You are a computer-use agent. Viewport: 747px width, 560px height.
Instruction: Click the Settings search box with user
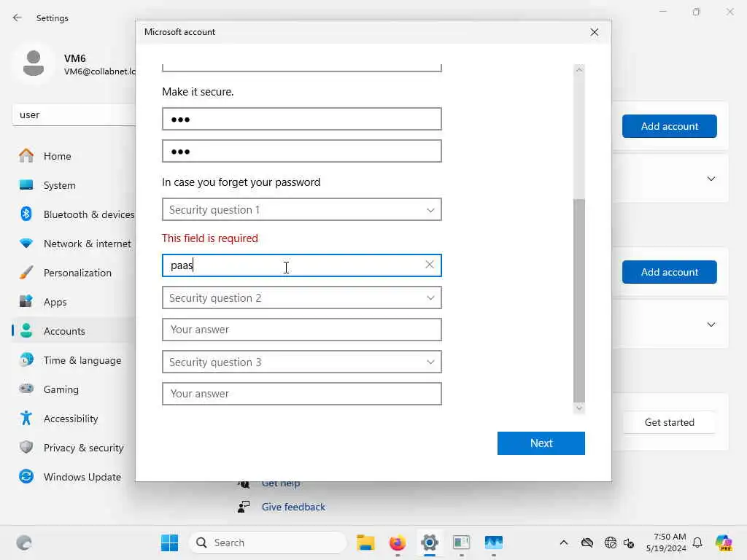(74, 114)
